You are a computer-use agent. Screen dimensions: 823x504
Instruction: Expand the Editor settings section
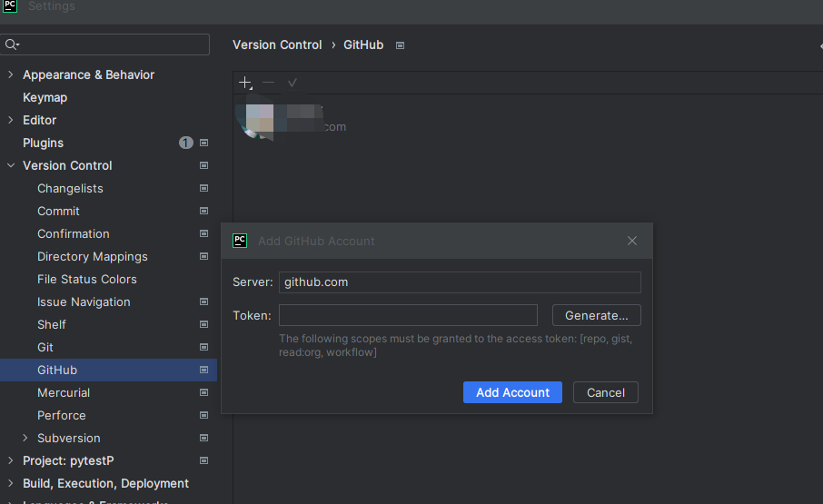coord(11,120)
